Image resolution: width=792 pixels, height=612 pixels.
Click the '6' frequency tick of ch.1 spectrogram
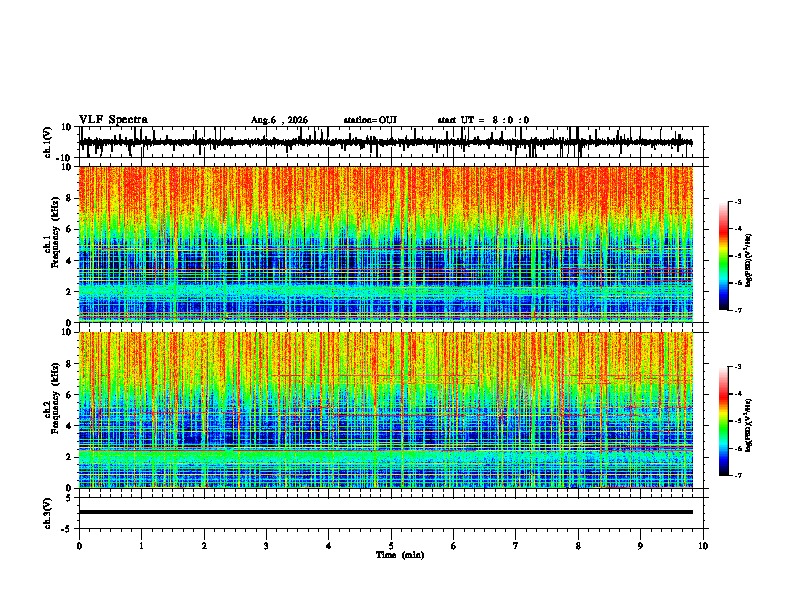[x=70, y=230]
